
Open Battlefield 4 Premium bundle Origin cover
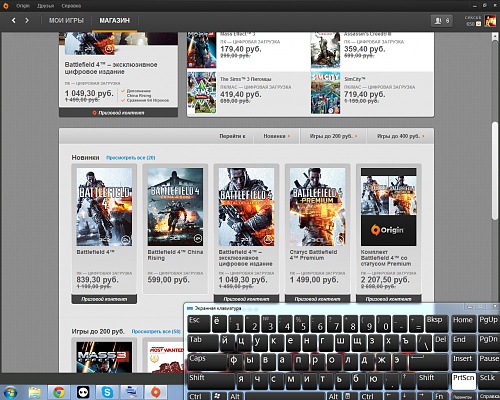click(x=389, y=207)
